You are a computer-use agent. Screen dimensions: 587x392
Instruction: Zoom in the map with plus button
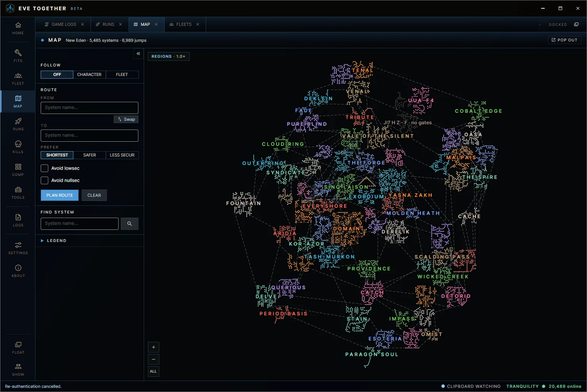tap(154, 347)
